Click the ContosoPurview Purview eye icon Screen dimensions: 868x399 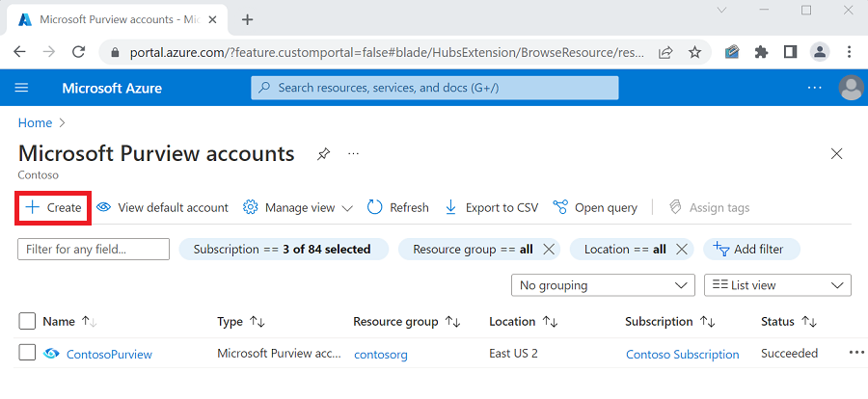[51, 354]
